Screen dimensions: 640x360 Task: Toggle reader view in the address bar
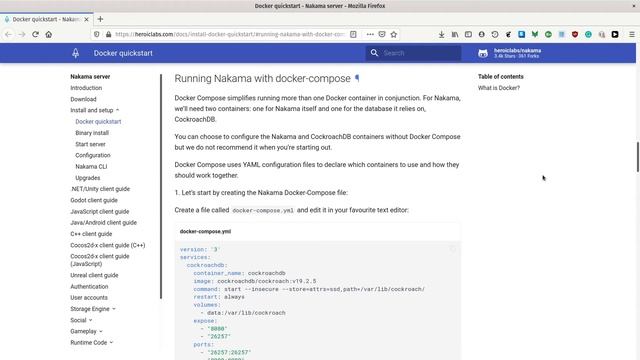[353, 35]
